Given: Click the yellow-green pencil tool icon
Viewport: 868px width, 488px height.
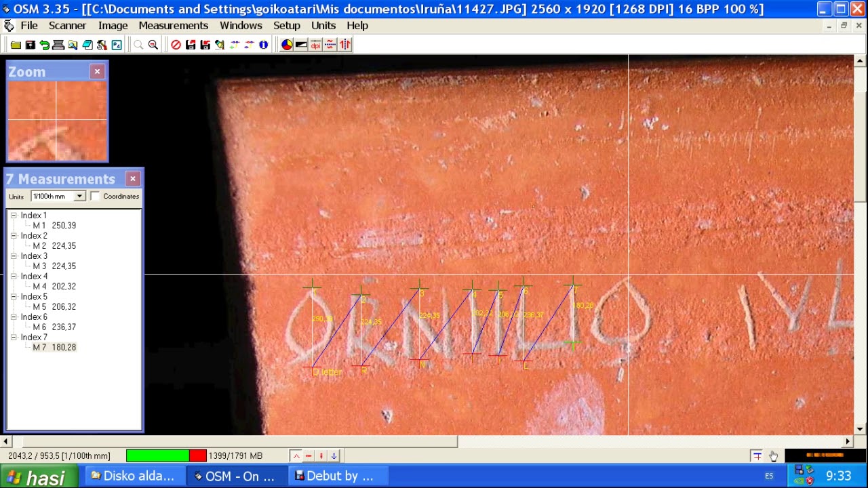Looking at the screenshot, I should point(220,45).
